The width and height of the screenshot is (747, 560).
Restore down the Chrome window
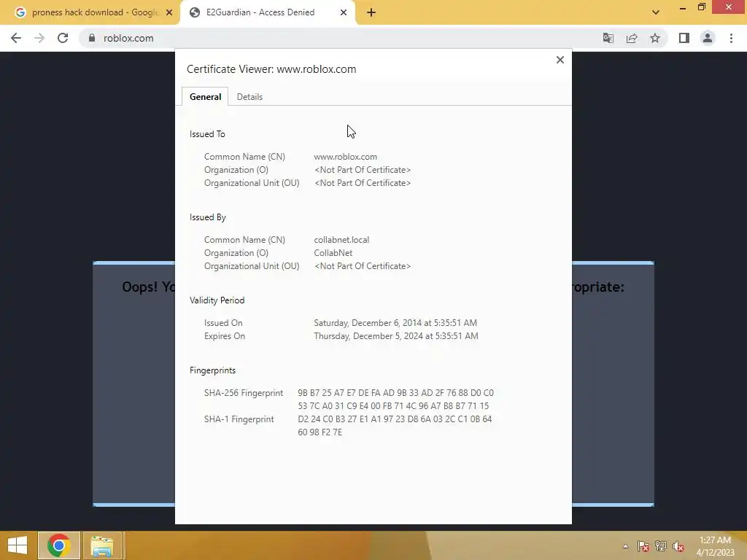pyautogui.click(x=702, y=7)
